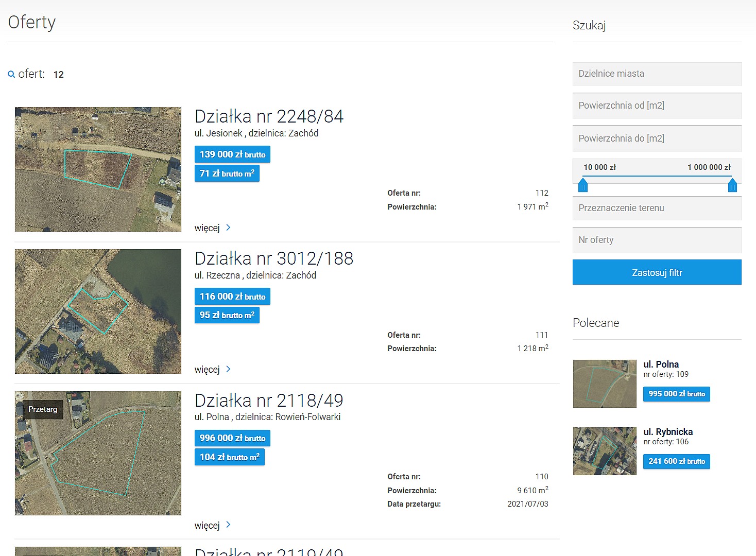The image size is (756, 556).
Task: Click chevron arrow next to więcej for Działka 2118/49
Action: pos(228,525)
